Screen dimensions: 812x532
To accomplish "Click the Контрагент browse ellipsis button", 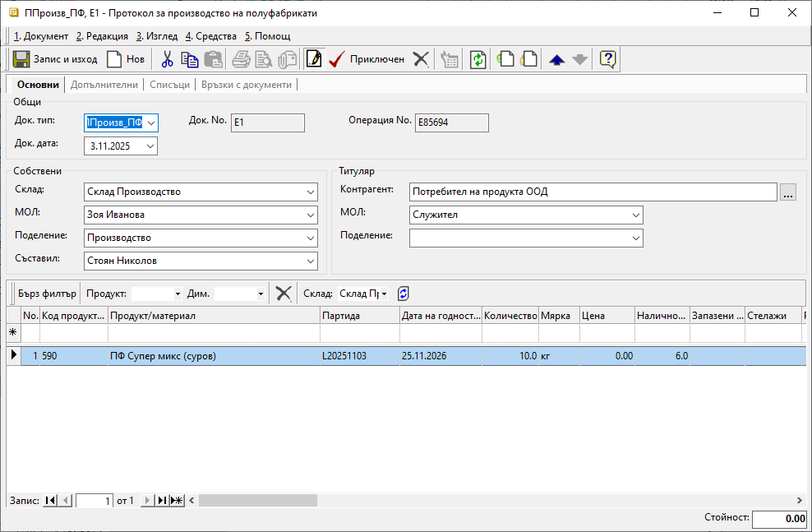I will click(x=788, y=192).
